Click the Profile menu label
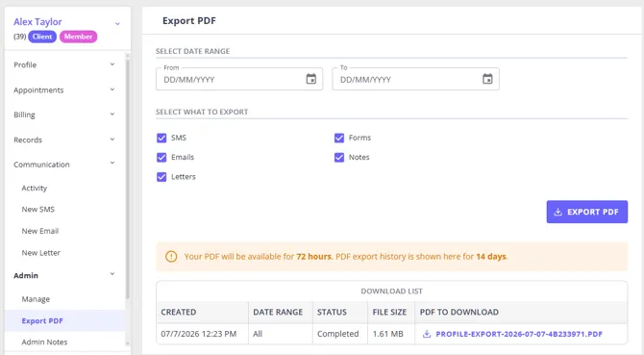The height and width of the screenshot is (355, 644). pos(25,64)
